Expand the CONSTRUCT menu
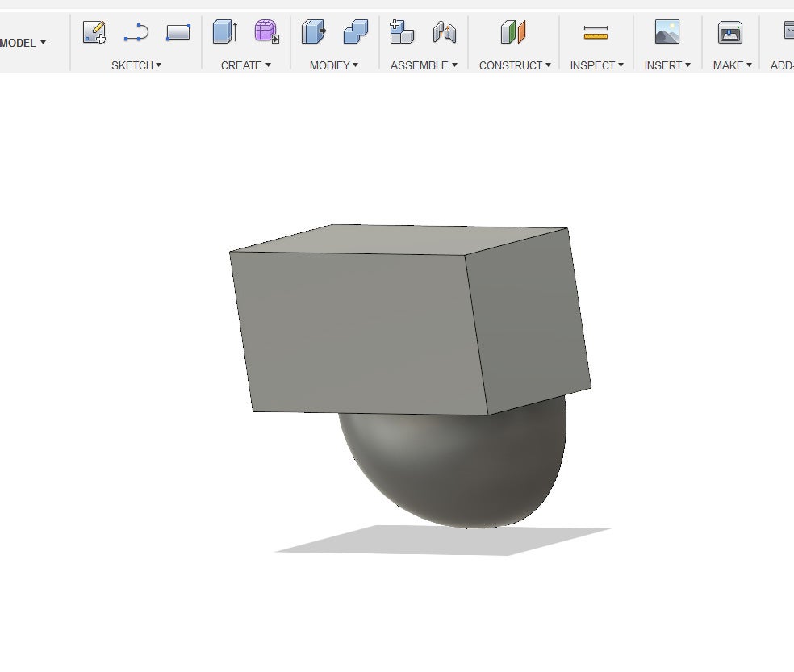The image size is (794, 672). 515,65
